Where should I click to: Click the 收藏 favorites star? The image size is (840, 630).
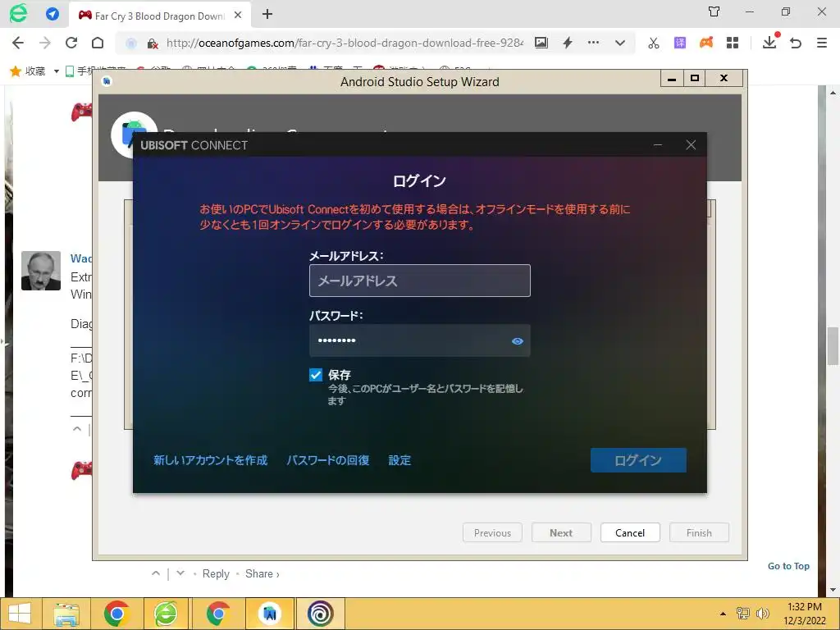click(16, 71)
